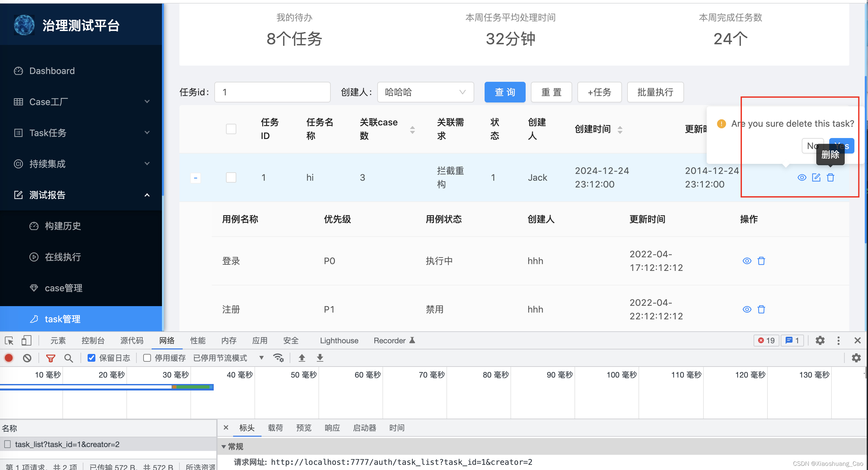Image resolution: width=868 pixels, height=470 pixels.
Task: Open the network request filter
Action: click(50, 358)
